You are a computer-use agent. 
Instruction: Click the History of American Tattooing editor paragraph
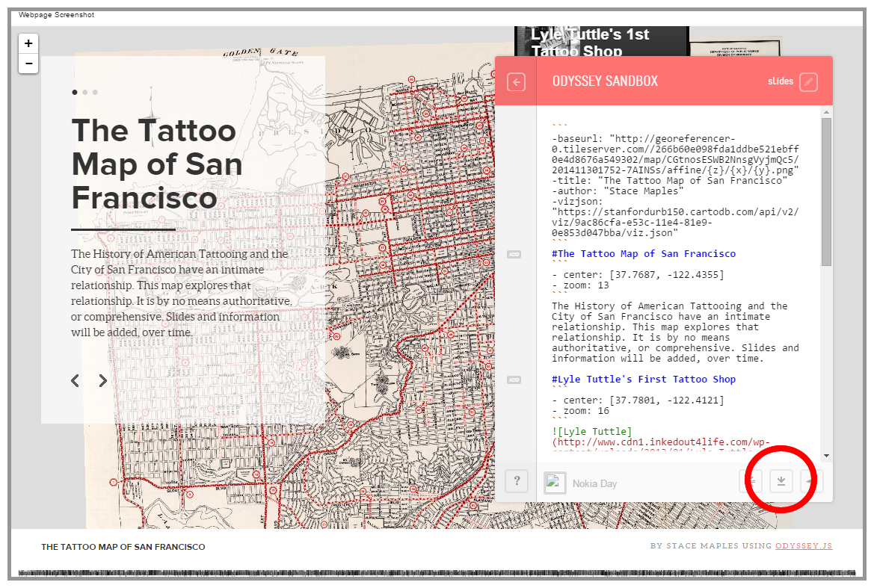click(x=675, y=332)
